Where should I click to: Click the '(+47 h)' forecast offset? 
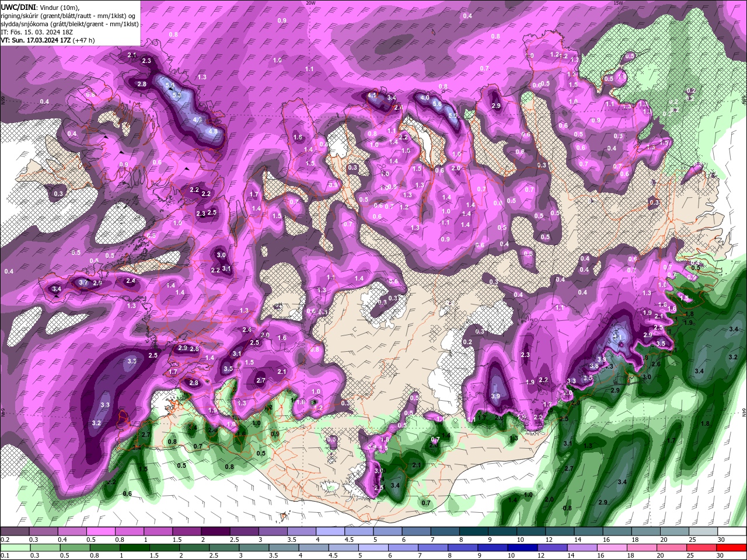[83, 40]
